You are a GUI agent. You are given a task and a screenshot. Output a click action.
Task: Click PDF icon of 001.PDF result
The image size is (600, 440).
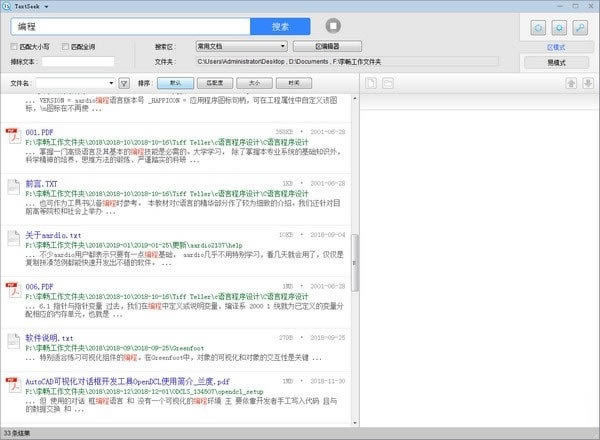pos(13,137)
